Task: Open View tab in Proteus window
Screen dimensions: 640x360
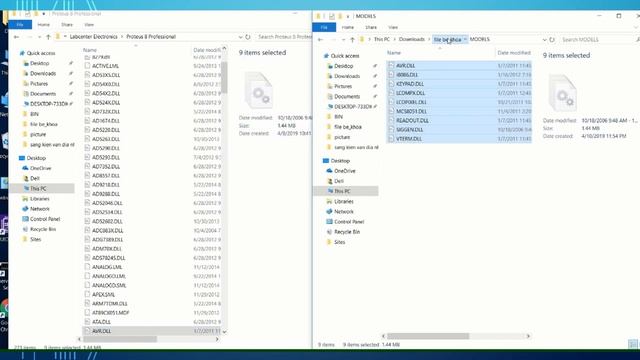Action: click(x=89, y=24)
